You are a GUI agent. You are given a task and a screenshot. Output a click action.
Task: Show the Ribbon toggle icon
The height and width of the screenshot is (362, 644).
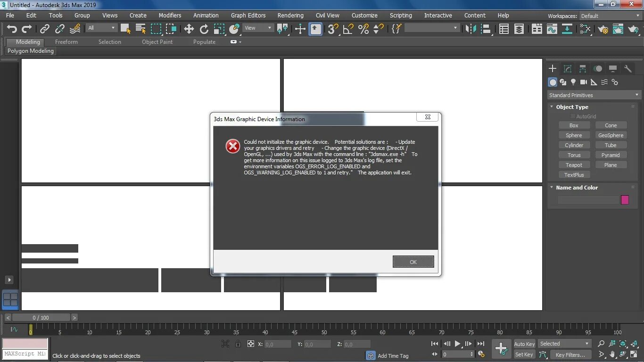coord(537,29)
